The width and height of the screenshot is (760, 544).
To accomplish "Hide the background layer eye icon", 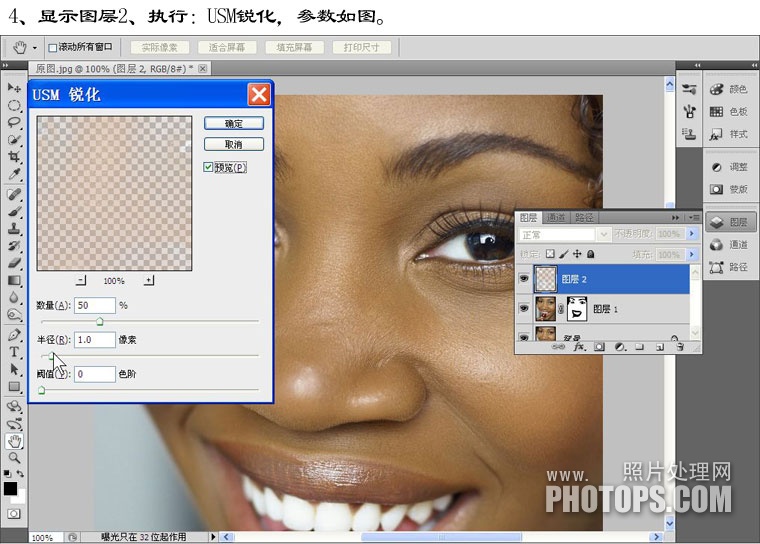I will [524, 336].
